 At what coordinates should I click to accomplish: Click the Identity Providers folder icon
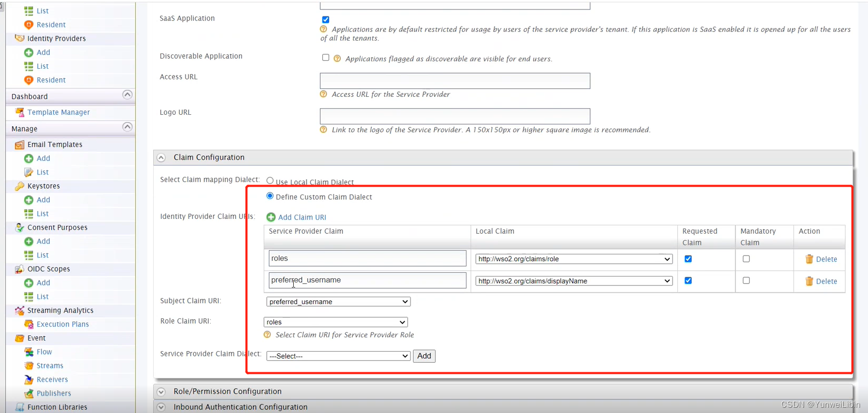[x=20, y=38]
